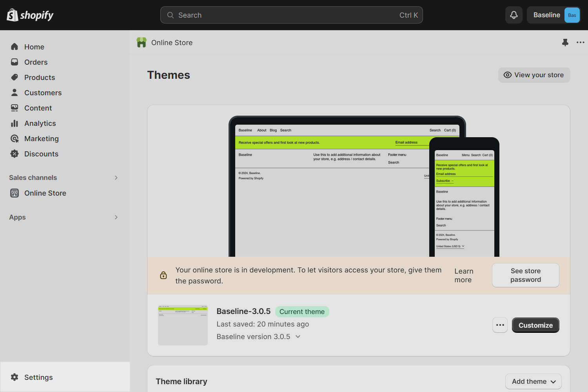Click the Products tag icon
Screen dimensions: 588x392
[x=15, y=77]
